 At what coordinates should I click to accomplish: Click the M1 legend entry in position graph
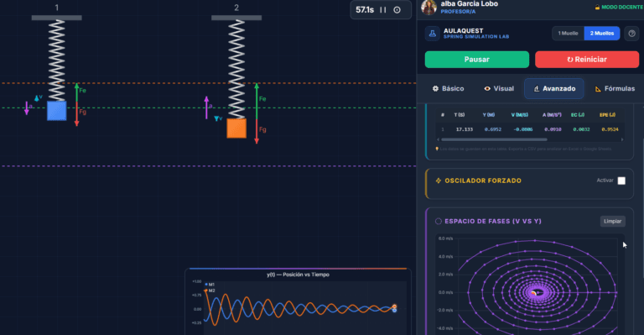tap(210, 285)
